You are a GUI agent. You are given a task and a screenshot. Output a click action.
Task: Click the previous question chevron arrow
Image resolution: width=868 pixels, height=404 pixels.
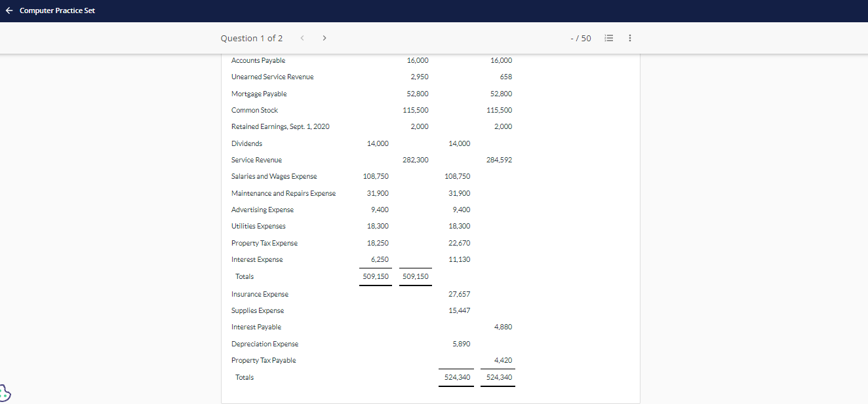click(x=302, y=38)
